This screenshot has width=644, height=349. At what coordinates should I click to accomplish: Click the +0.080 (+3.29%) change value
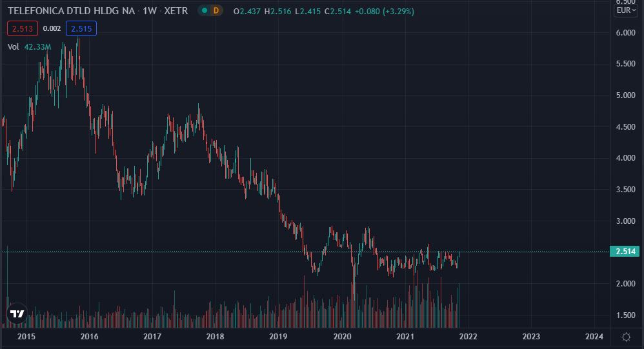point(385,12)
